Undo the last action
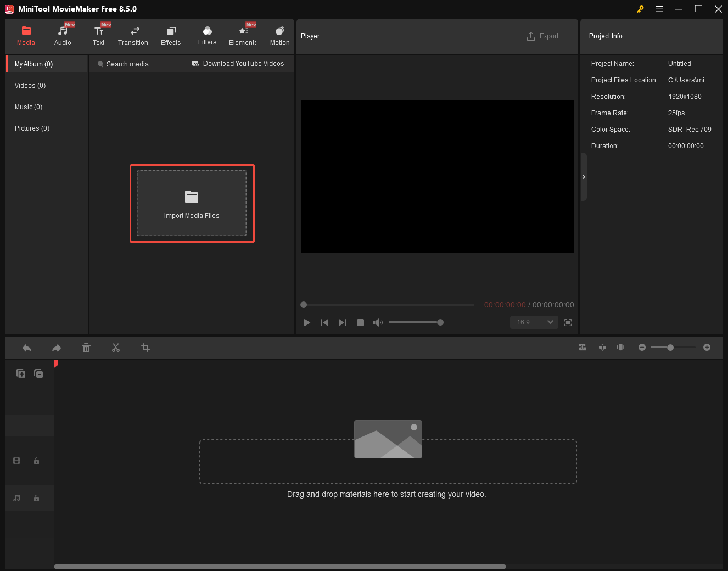 27,348
